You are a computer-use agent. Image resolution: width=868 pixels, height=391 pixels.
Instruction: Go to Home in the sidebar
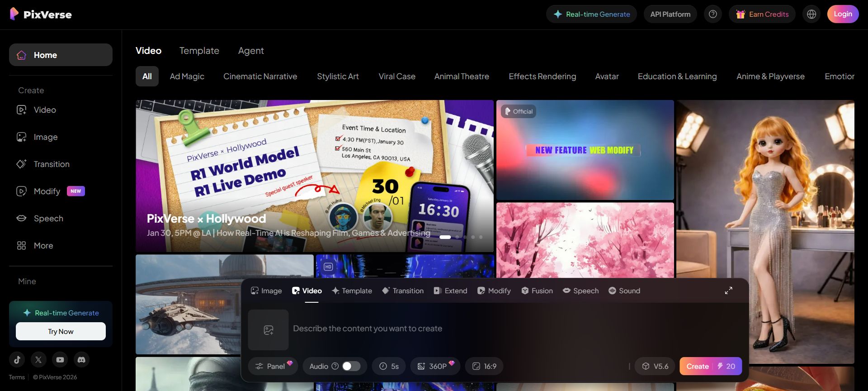[61, 55]
